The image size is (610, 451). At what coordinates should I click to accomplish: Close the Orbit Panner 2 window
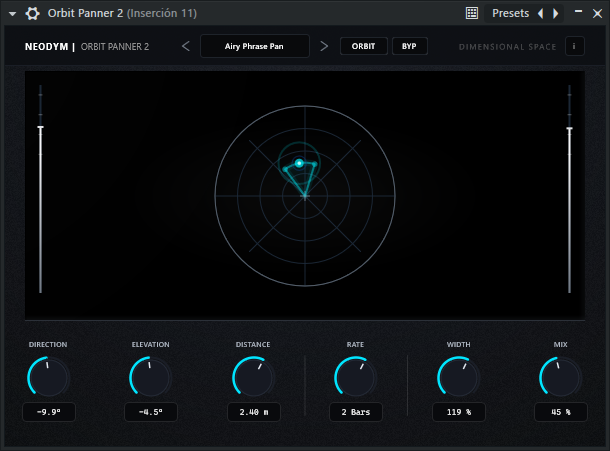(x=598, y=14)
